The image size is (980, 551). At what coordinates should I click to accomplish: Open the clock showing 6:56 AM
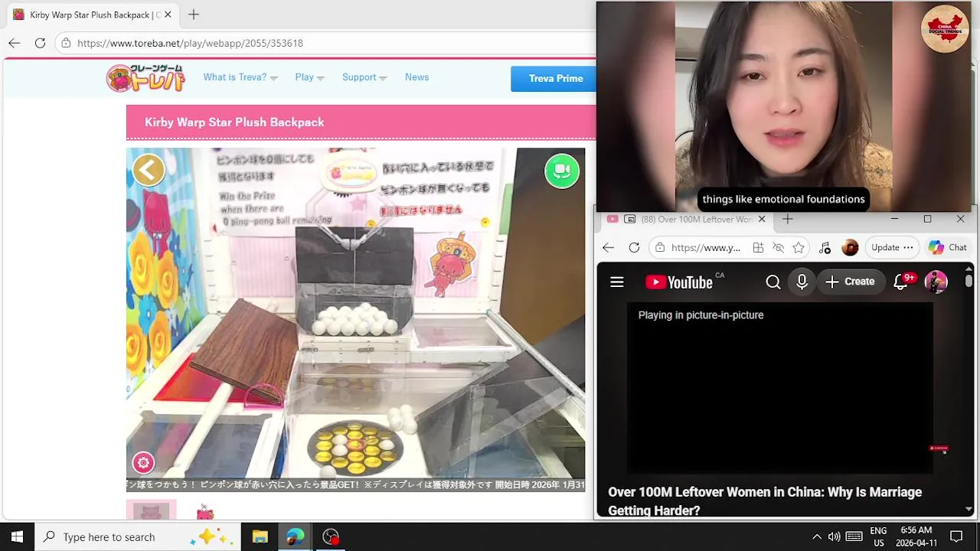[x=916, y=536]
